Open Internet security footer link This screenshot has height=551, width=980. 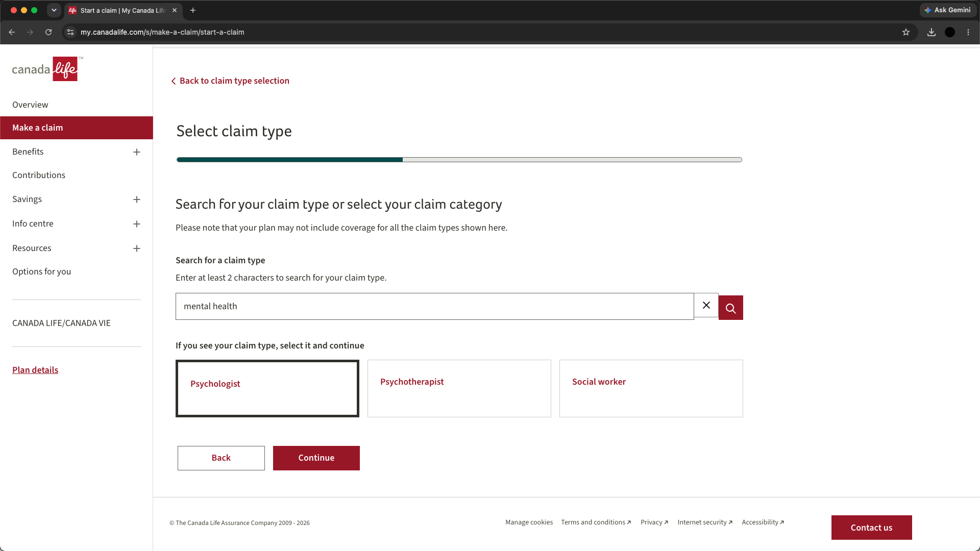pos(705,522)
